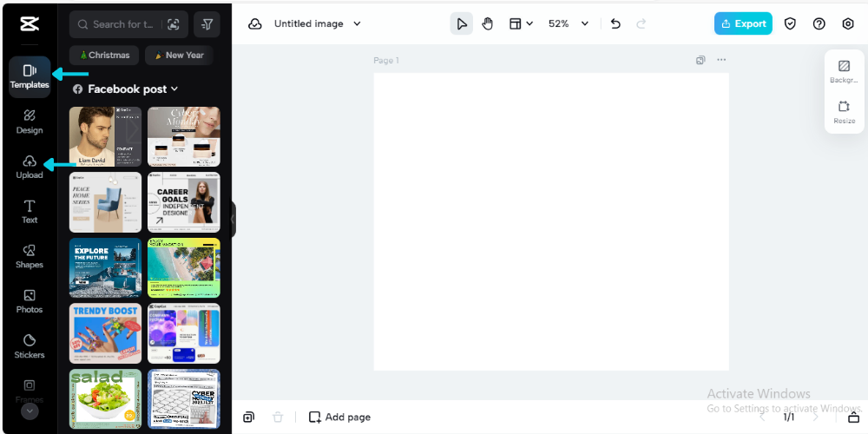Go to the previous page arrow
This screenshot has width=868, height=434.
tap(763, 417)
